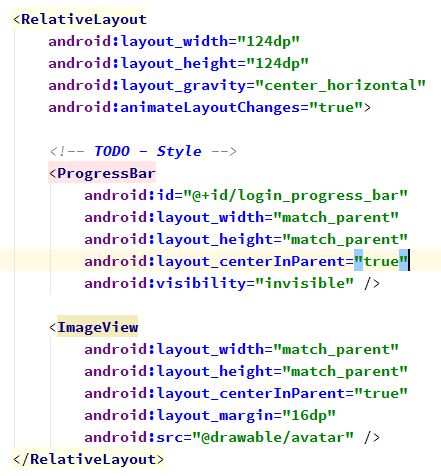Click the layout_width="124dp" value

(268, 41)
